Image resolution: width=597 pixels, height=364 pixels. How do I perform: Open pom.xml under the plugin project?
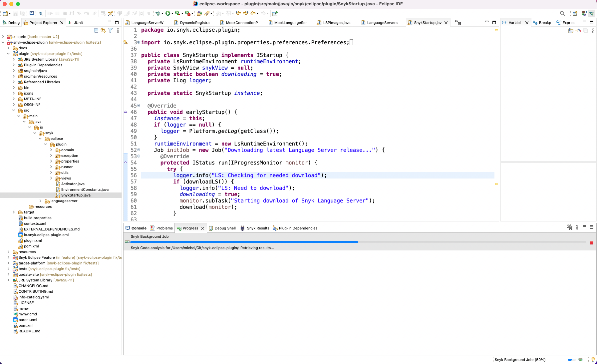coord(31,246)
